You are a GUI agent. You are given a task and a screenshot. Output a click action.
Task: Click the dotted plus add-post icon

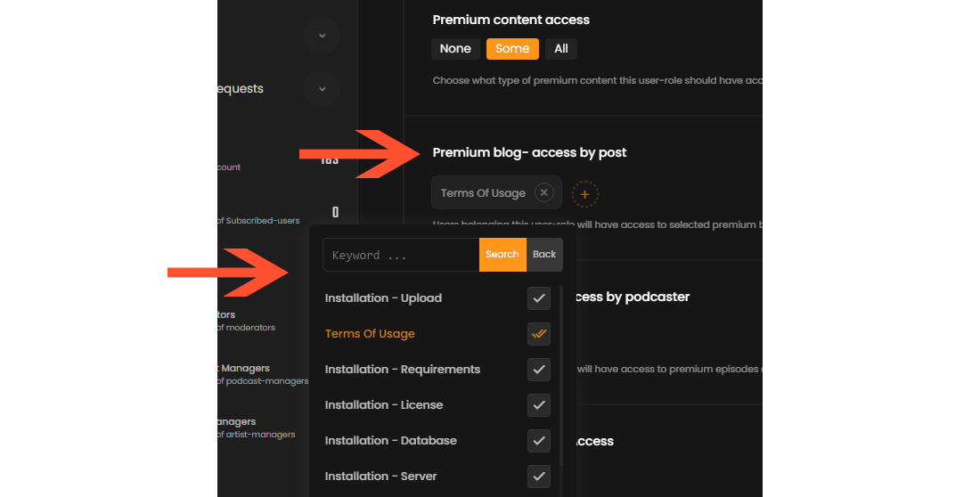(585, 194)
